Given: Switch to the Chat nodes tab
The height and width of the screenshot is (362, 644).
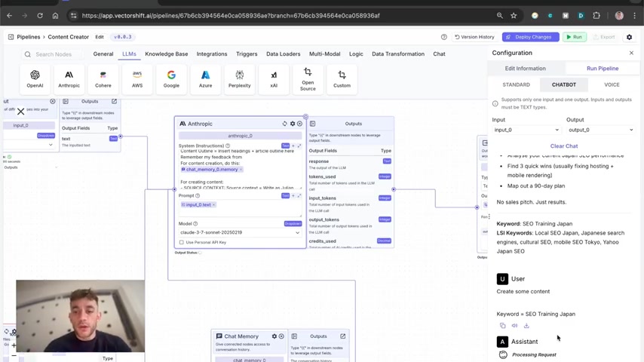Looking at the screenshot, I should (439, 54).
